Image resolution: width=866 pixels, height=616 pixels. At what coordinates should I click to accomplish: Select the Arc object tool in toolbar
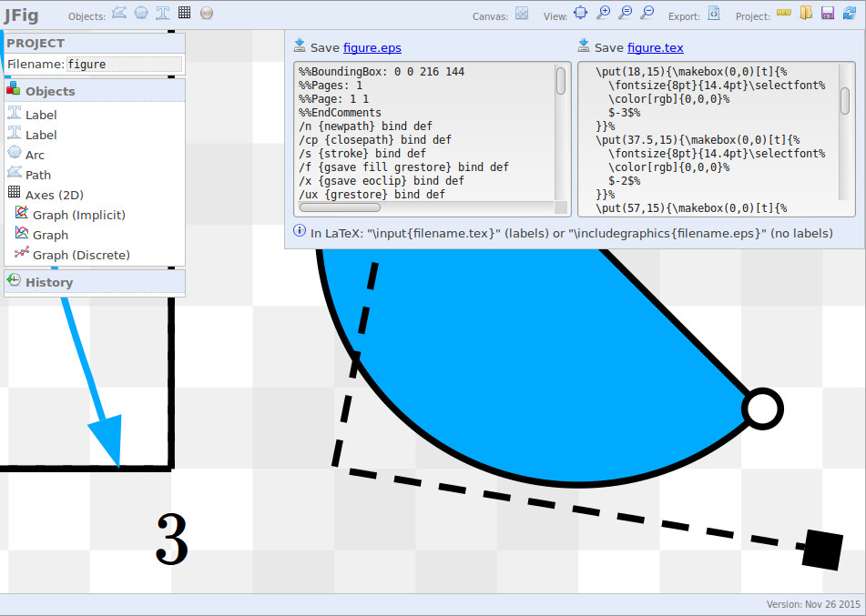coord(141,13)
